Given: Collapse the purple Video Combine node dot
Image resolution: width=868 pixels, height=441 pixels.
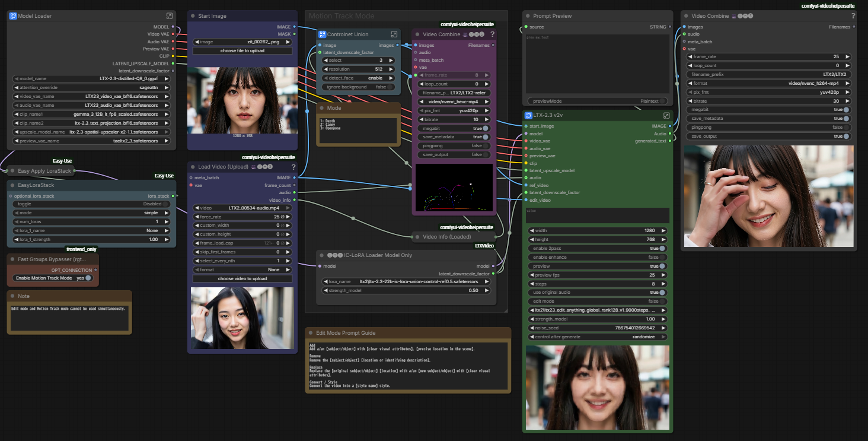Looking at the screenshot, I should (x=417, y=34).
